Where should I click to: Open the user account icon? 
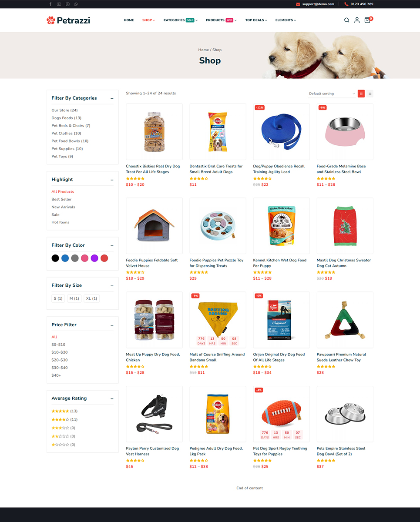click(x=357, y=20)
